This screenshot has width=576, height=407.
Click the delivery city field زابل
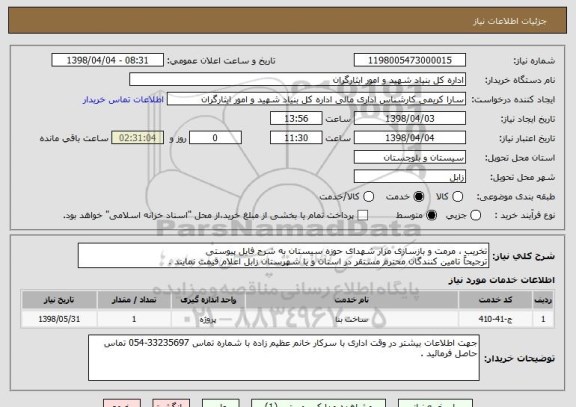pyautogui.click(x=410, y=177)
